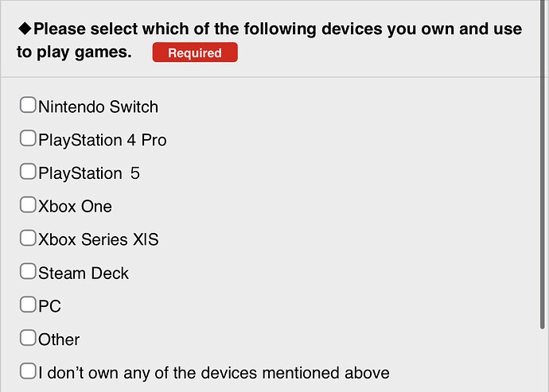The image size is (549, 392).
Task: Click the vertical scrollbar thumb
Action: click(543, 165)
